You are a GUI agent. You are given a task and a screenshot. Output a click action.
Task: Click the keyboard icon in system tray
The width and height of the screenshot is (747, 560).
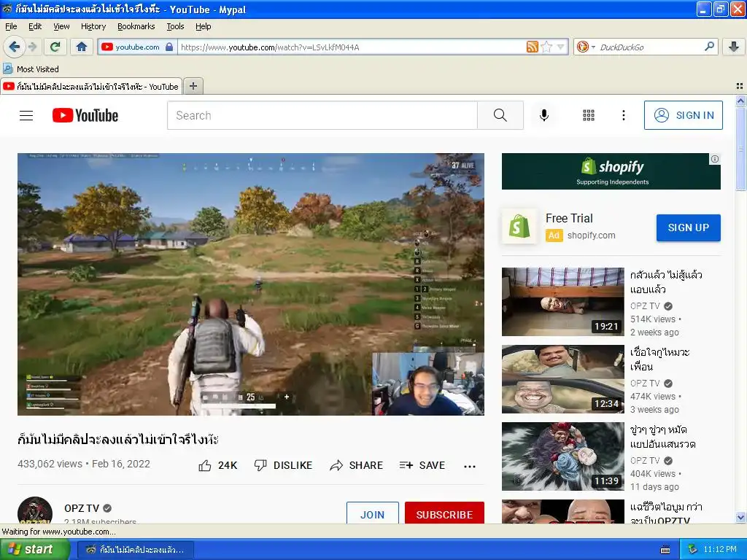point(665,550)
